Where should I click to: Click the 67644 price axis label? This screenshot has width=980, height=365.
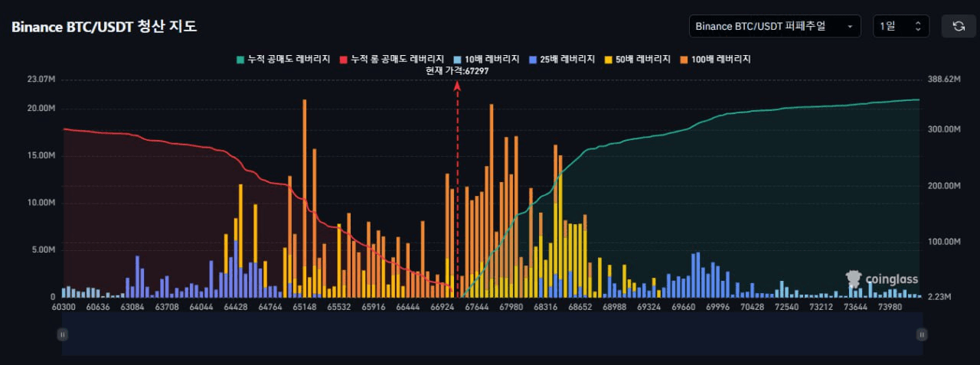tap(477, 307)
